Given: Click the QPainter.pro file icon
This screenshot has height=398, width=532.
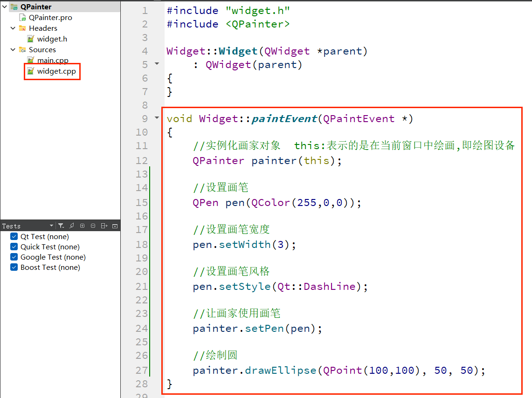Looking at the screenshot, I should coord(22,18).
